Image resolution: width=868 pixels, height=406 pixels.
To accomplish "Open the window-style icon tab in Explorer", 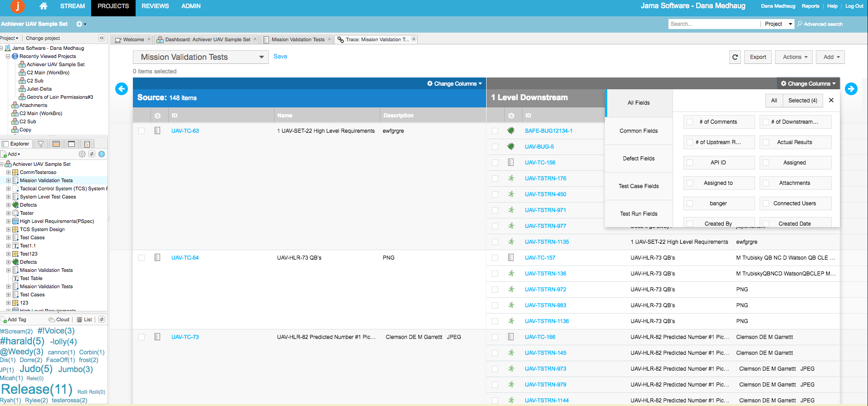I will [x=71, y=144].
